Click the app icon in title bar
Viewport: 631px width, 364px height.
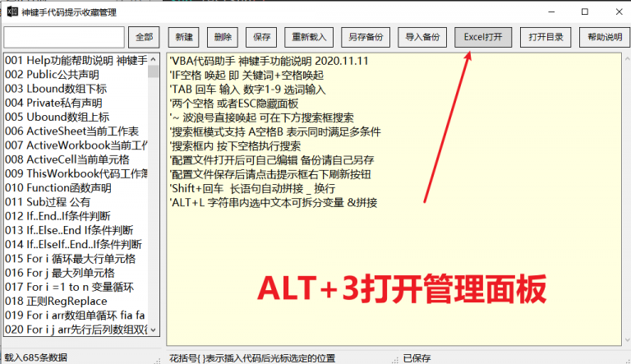[x=12, y=12]
